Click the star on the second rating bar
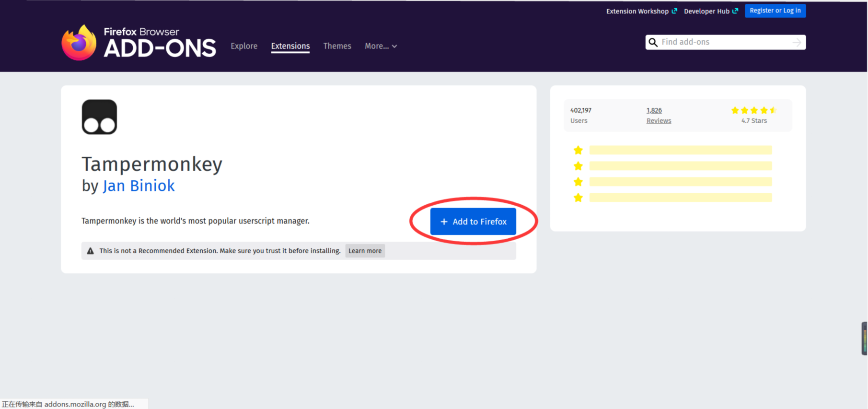This screenshot has height=409, width=868. (x=578, y=166)
